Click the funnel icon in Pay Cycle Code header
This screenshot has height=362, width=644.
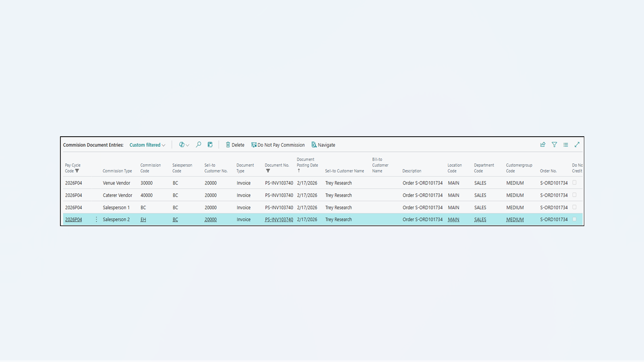pyautogui.click(x=77, y=171)
